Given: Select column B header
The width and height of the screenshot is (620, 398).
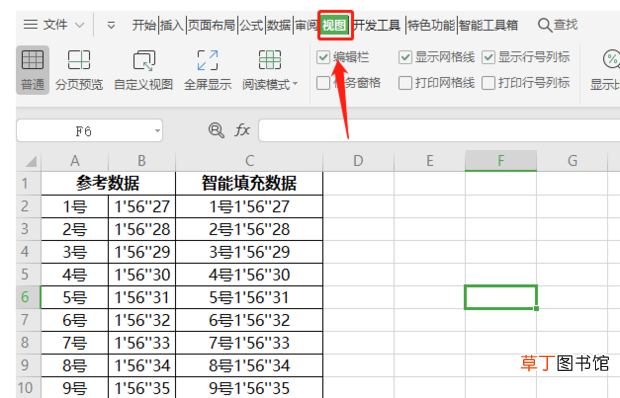Looking at the screenshot, I should click(142, 161).
